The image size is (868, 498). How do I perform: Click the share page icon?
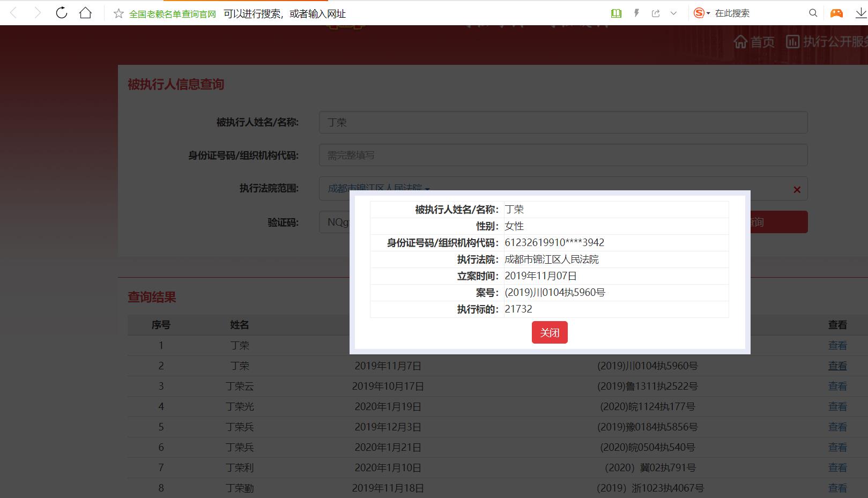click(655, 13)
